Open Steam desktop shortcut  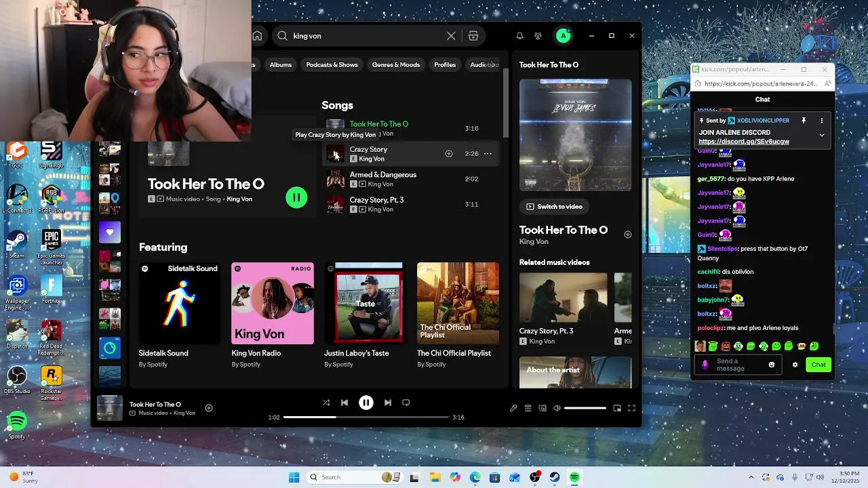(x=17, y=244)
